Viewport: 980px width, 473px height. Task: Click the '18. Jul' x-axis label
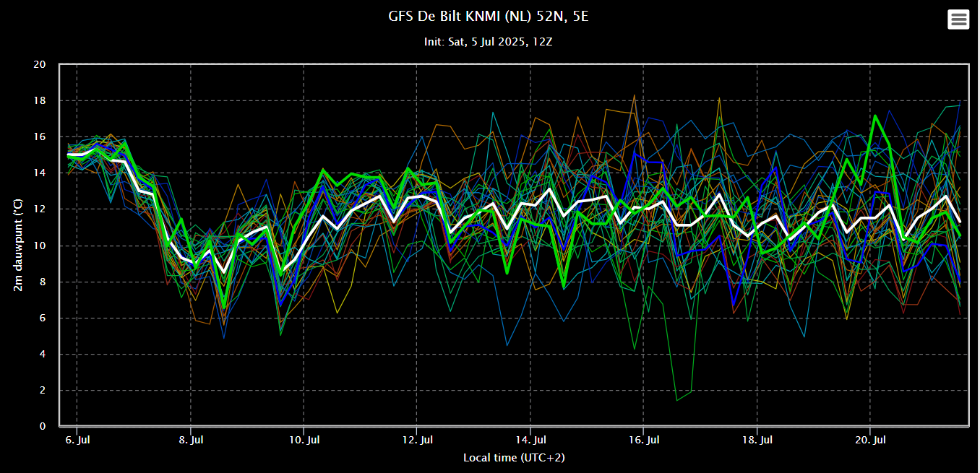click(757, 440)
